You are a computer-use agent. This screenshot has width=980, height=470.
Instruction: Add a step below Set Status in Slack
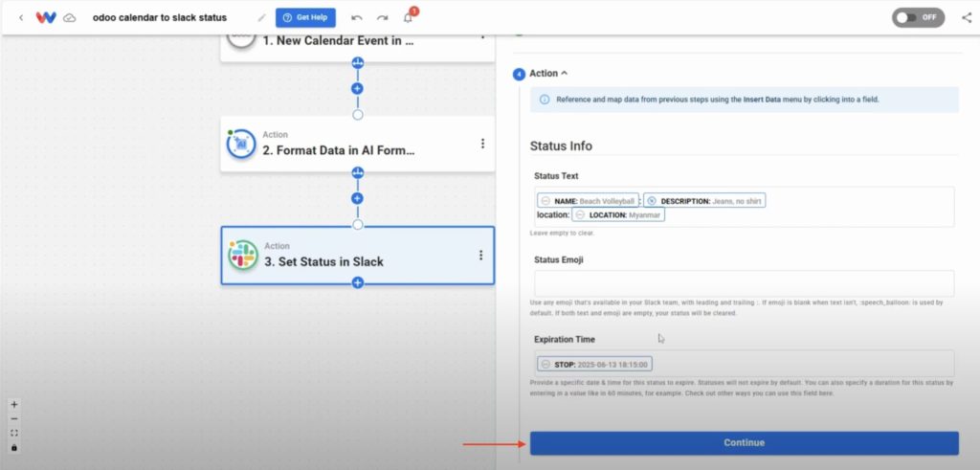[x=358, y=283]
